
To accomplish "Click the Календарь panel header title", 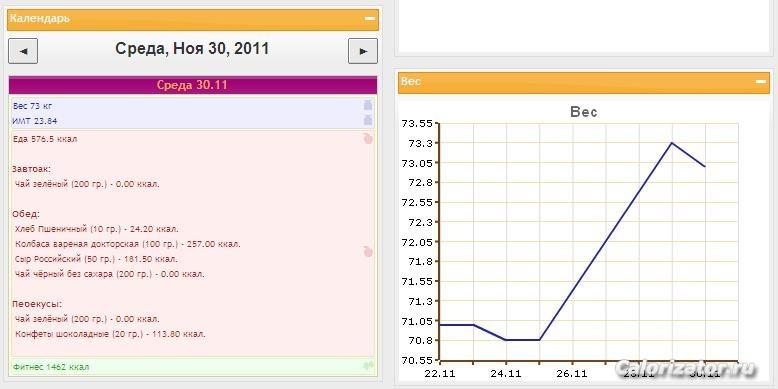I will pos(40,19).
